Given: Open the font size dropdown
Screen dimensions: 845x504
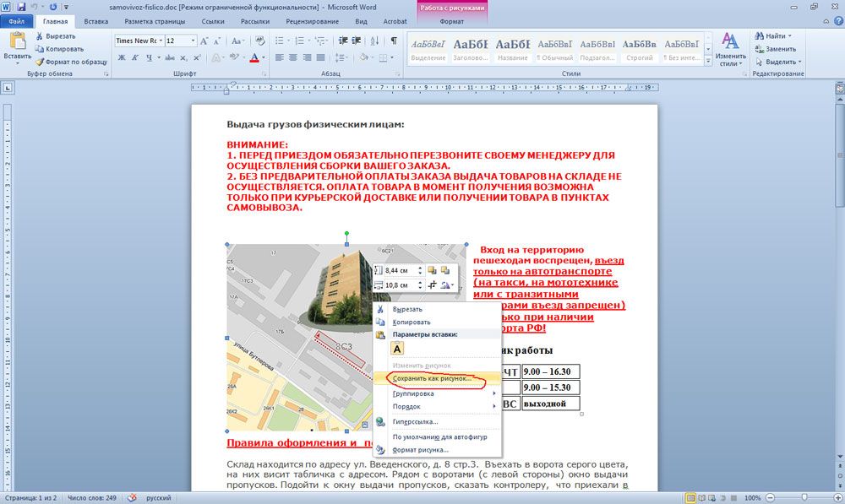Looking at the screenshot, I should (x=194, y=41).
